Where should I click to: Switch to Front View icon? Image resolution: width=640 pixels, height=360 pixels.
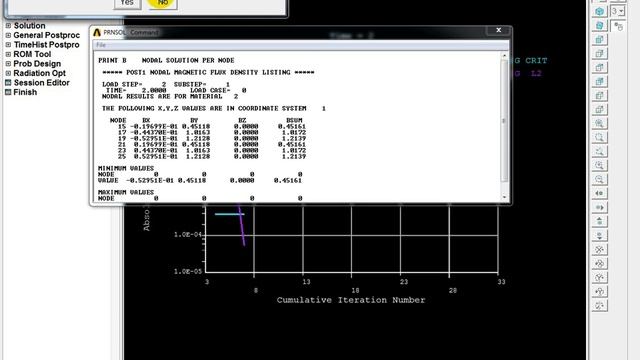[599, 39]
